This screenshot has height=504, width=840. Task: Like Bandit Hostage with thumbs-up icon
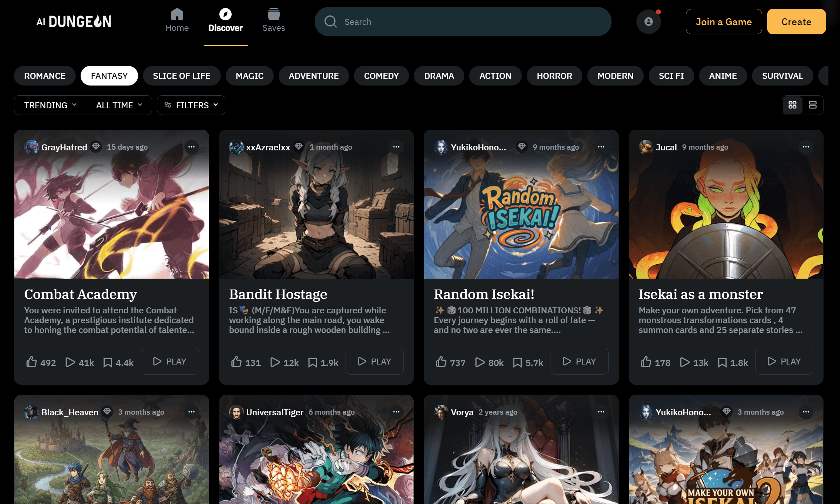coord(237,362)
